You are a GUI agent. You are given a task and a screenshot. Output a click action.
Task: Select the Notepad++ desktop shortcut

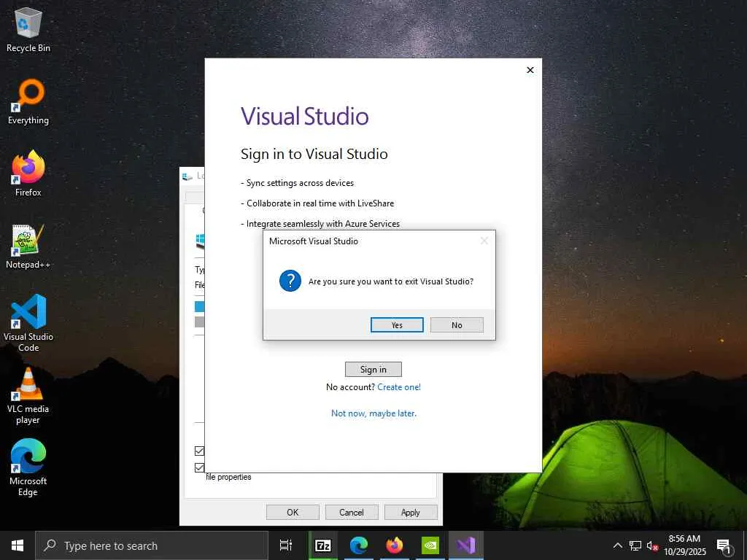click(28, 246)
